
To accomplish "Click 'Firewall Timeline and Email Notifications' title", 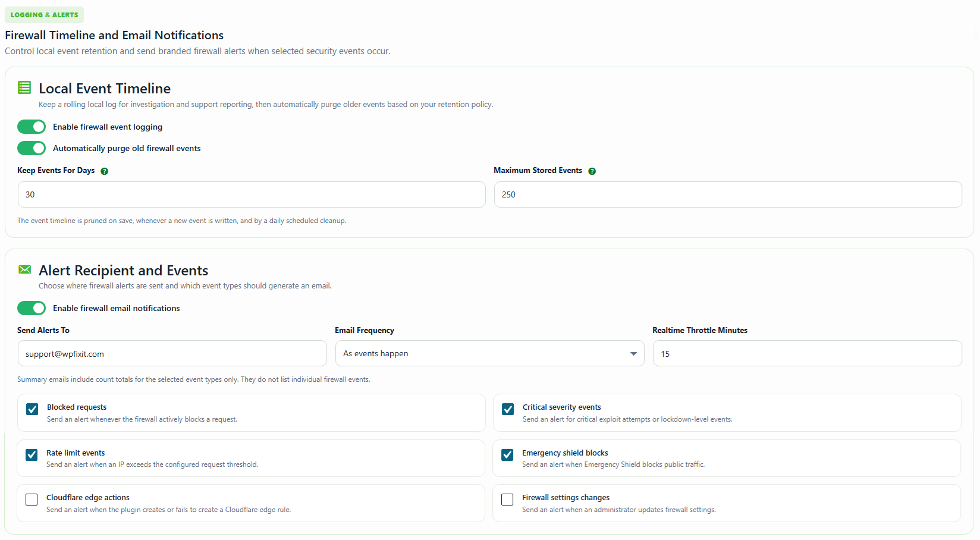I will pyautogui.click(x=114, y=35).
